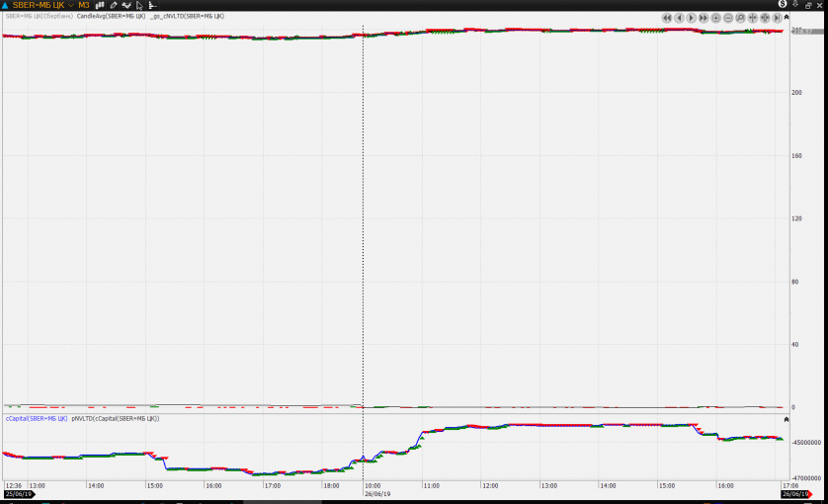Click the chart type bars icon

(100, 5)
